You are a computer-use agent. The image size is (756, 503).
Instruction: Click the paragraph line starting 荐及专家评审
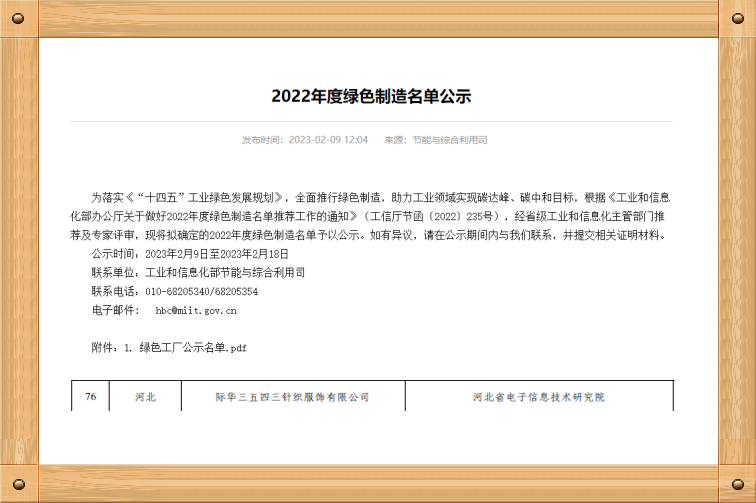[369, 235]
